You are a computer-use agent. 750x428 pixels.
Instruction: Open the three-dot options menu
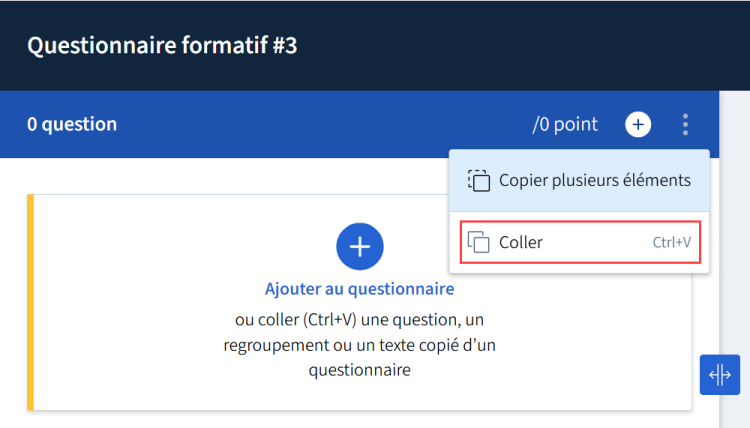pos(685,124)
